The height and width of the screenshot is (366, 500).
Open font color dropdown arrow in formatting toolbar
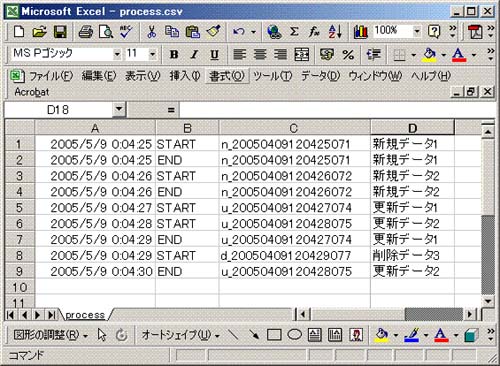coord(474,55)
